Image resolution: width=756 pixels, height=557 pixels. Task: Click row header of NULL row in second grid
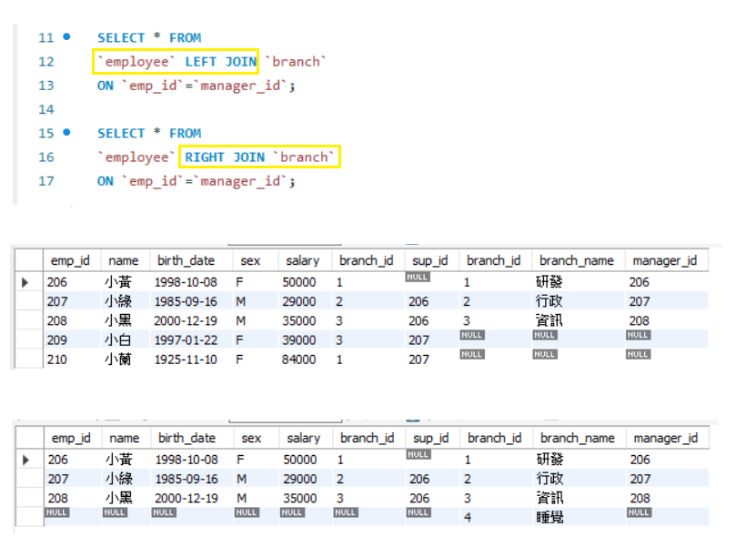tap(30, 516)
